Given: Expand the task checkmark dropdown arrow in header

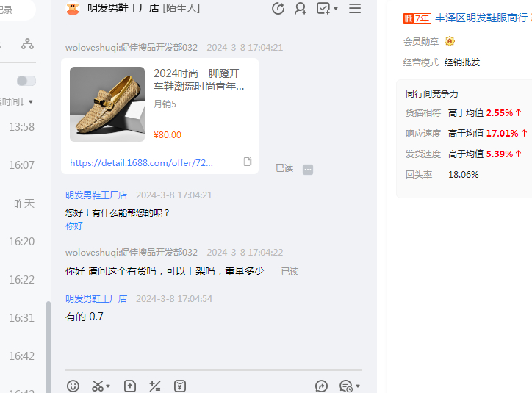Looking at the screenshot, I should click(336, 9).
